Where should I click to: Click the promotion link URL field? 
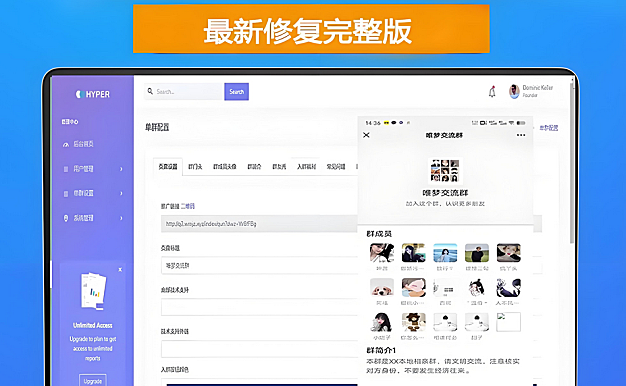pos(260,224)
